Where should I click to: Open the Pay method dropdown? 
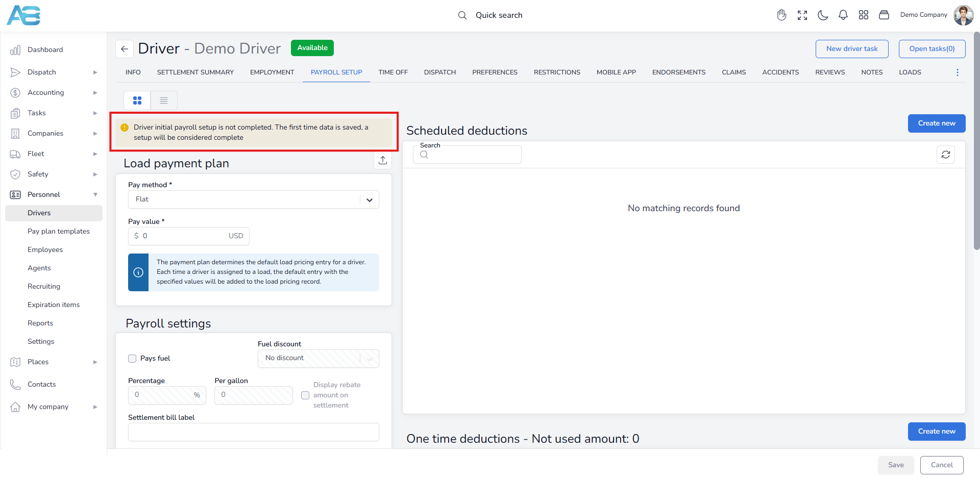253,199
